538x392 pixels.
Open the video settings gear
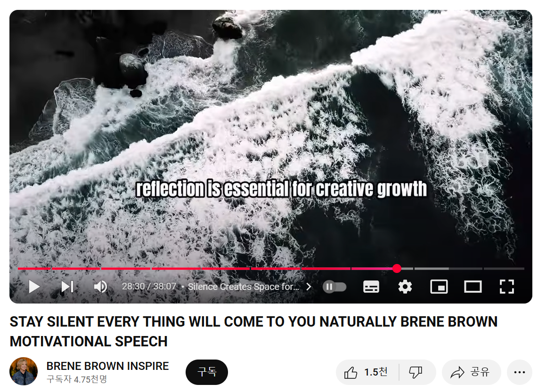click(405, 287)
